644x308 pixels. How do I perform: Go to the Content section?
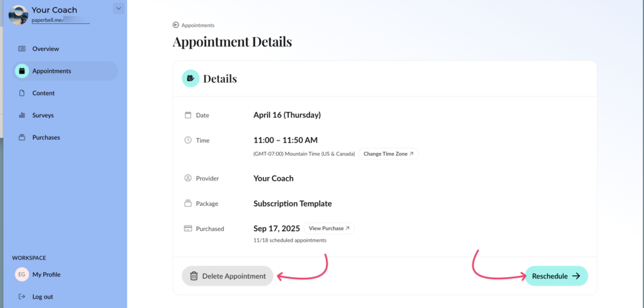point(43,93)
